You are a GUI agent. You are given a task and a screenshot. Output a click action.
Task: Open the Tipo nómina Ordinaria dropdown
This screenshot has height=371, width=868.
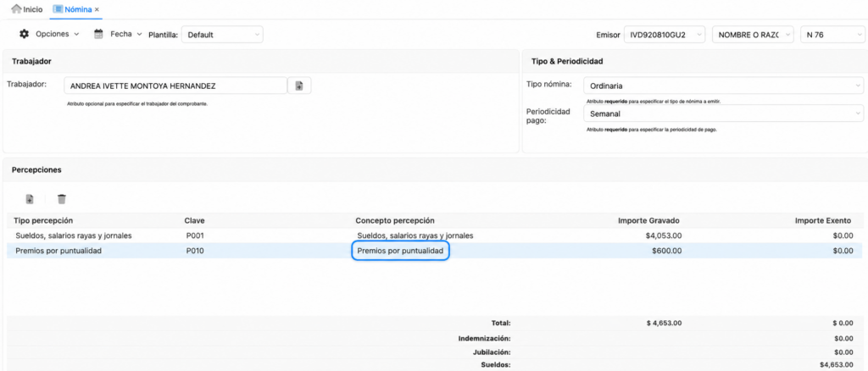point(724,86)
